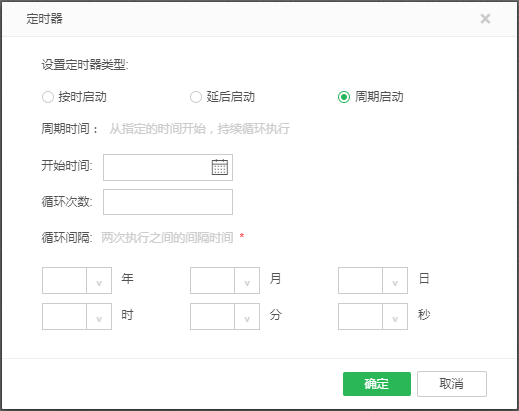Expand the 月 interval dropdown arrow
Screen dimensions: 519x411
[247, 280]
